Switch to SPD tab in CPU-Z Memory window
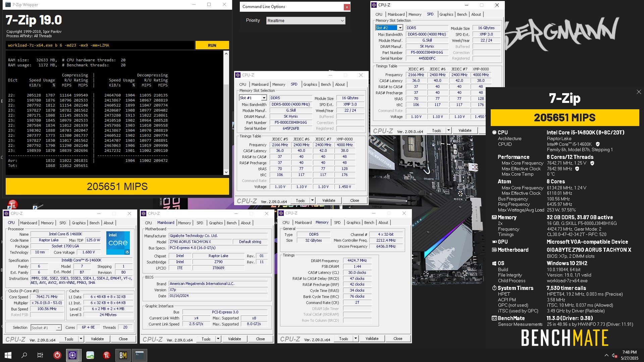Viewport: 644px width, 362px height. point(337,223)
